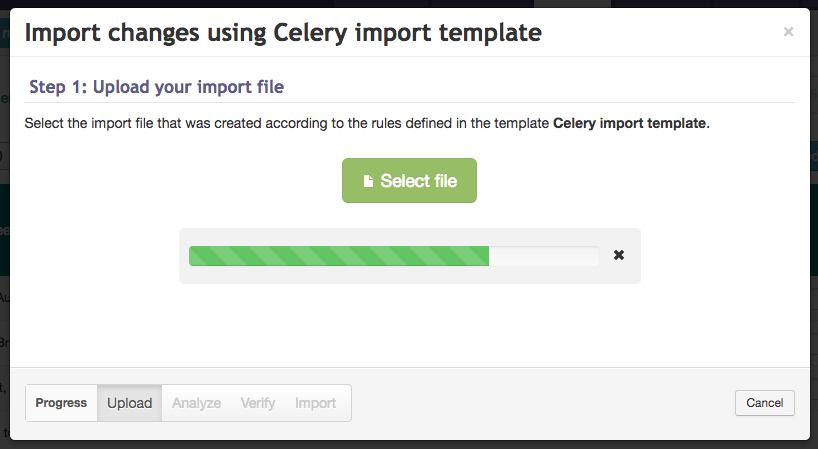Click the unfilled part of the upload progress bar
This screenshot has height=449, width=818.
pyautogui.click(x=544, y=256)
